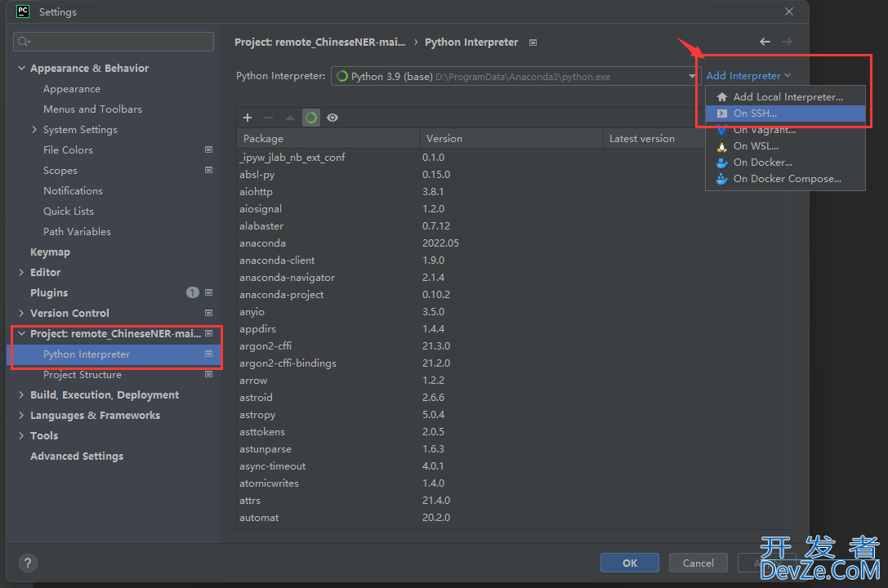888x588 pixels.
Task: Open Advanced Settings page
Action: (77, 457)
